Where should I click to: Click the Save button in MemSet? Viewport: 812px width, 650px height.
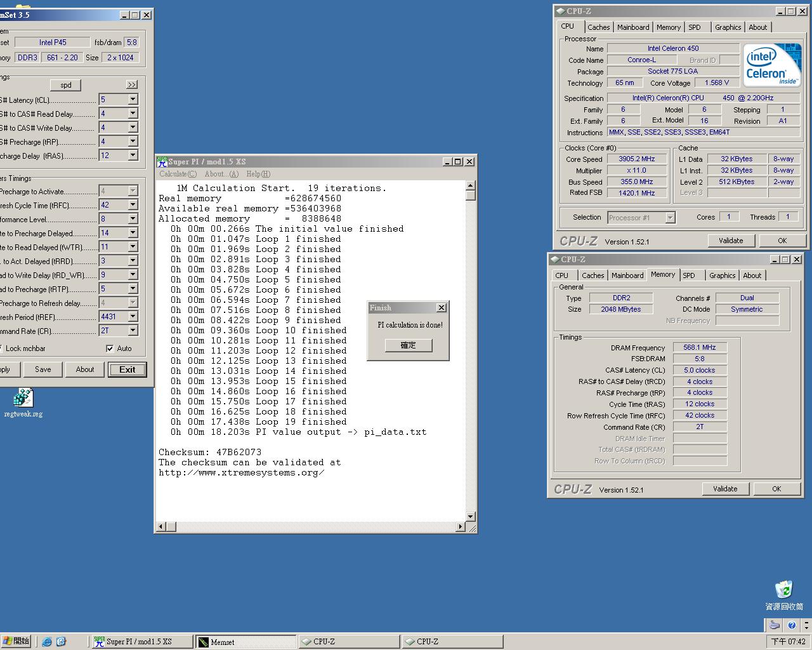click(43, 369)
